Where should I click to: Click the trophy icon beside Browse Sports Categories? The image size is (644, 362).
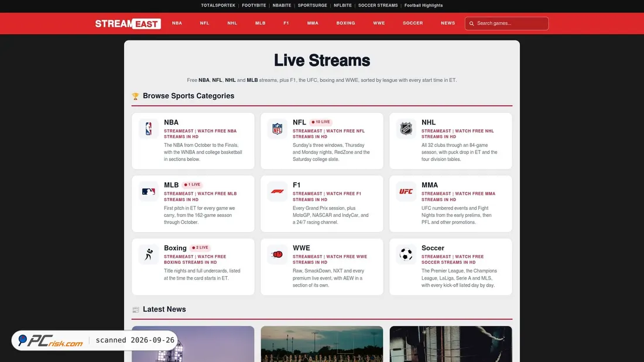coord(135,96)
